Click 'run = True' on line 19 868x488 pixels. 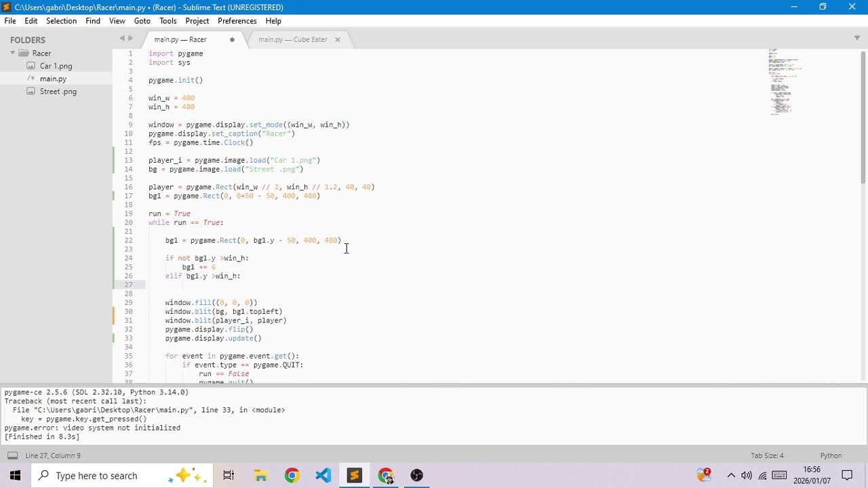(170, 213)
